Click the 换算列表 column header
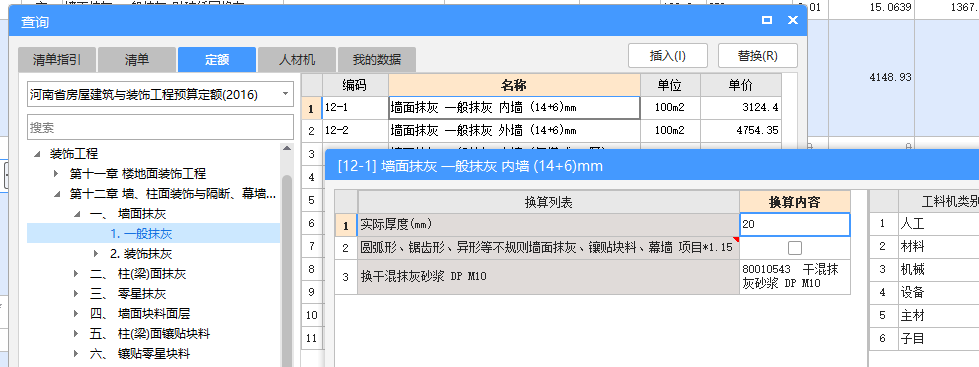The height and width of the screenshot is (367, 979). coord(548,202)
